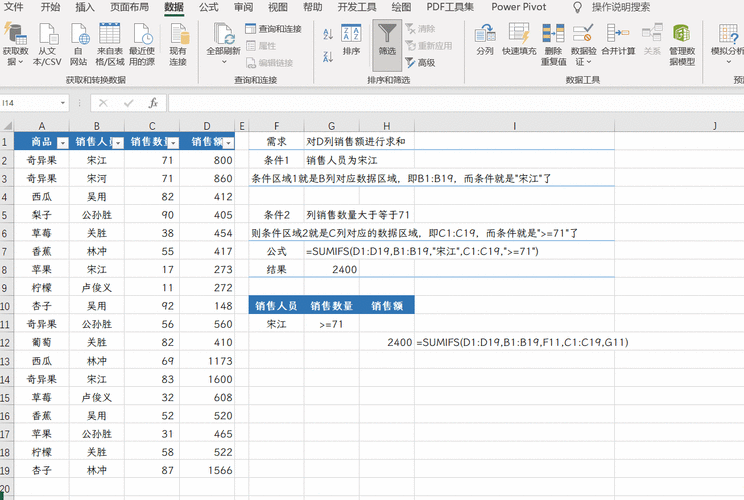Select the SUMIFS formula text in row 7

click(422, 251)
